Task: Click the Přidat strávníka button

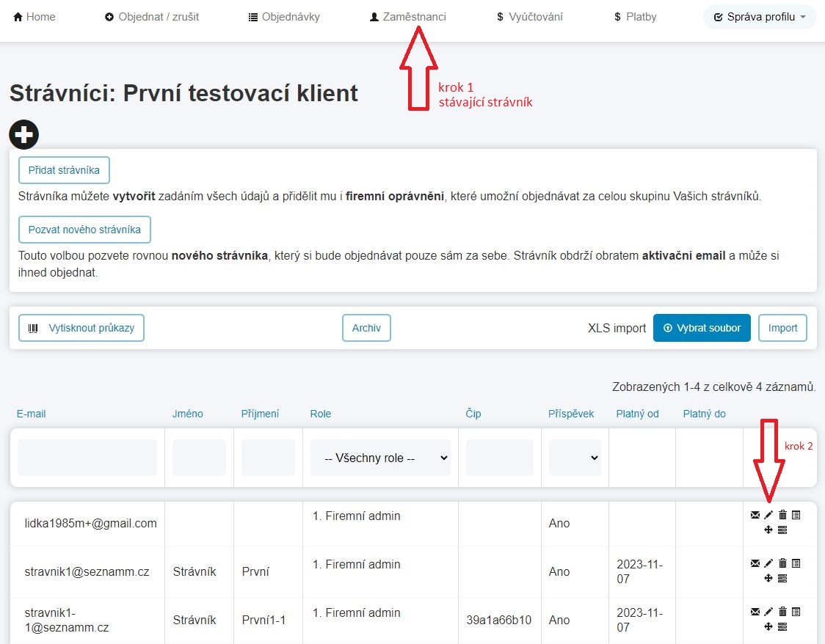Action: pyautogui.click(x=64, y=170)
